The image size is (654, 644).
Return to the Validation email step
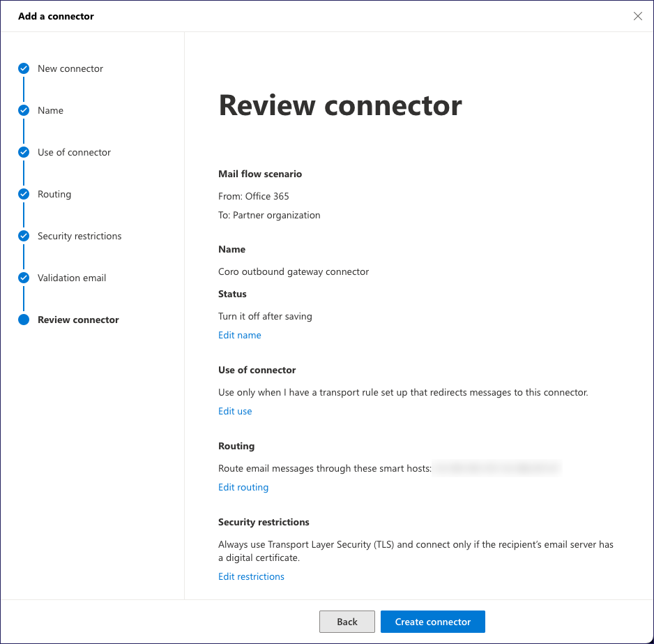[x=72, y=278]
